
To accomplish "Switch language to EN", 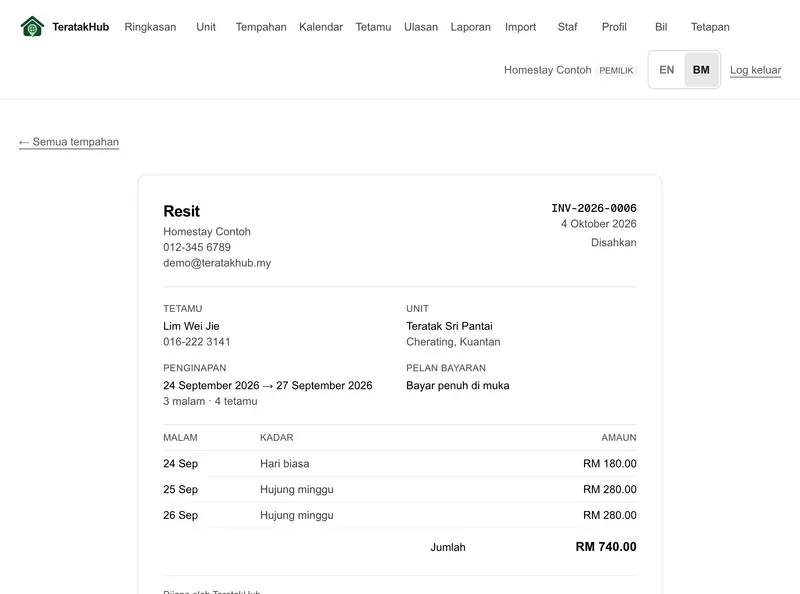I will [666, 70].
